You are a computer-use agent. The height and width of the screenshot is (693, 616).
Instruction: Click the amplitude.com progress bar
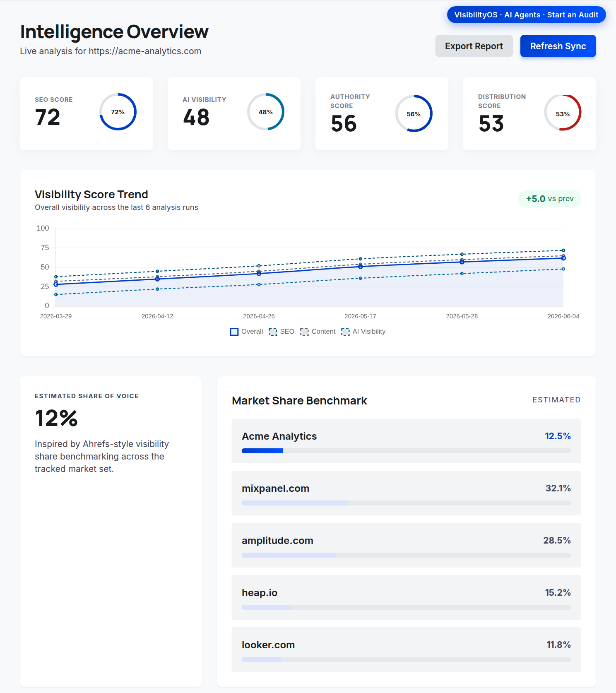click(407, 555)
